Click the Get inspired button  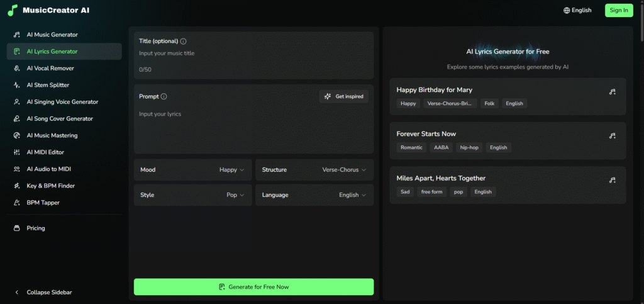pos(344,96)
